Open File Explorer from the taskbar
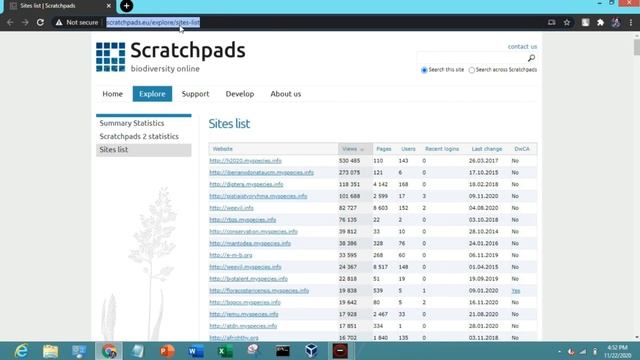Screen dimensions: 640x360 (50, 351)
